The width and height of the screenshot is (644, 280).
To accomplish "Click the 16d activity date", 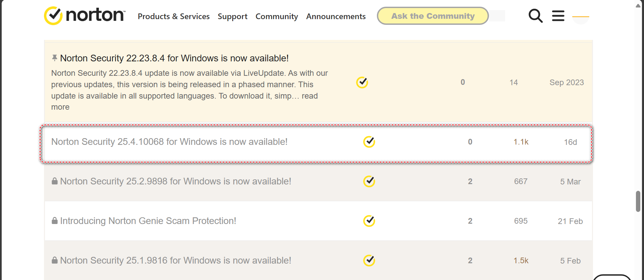I will (x=570, y=142).
